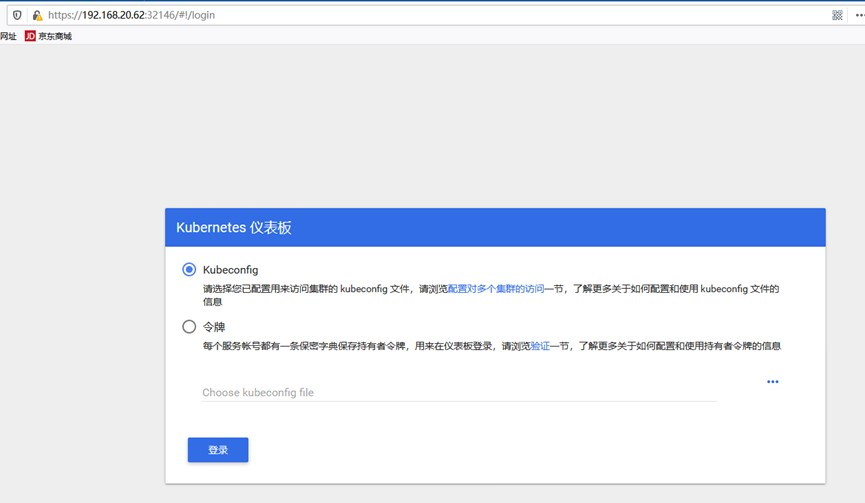Click the shield tracking protection icon

pos(17,15)
